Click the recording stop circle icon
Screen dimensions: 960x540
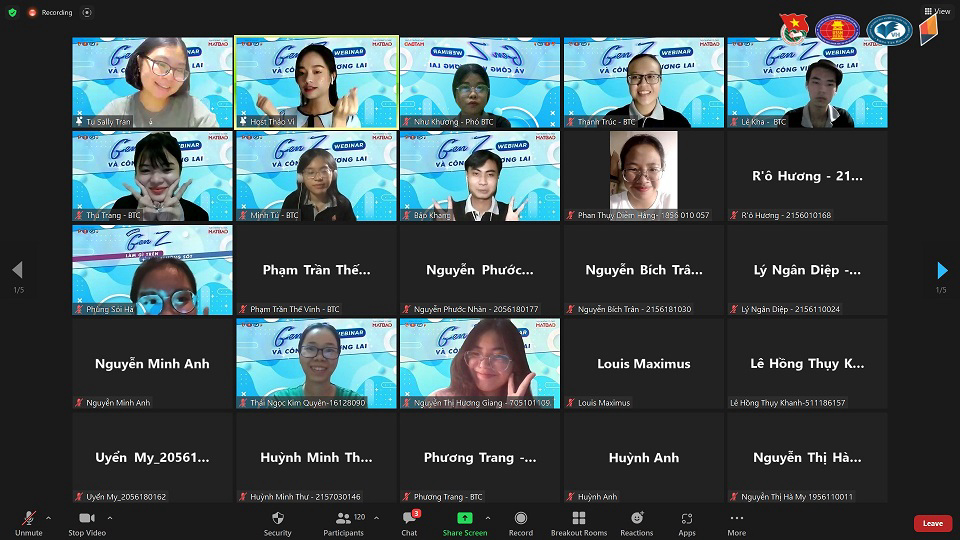87,12
